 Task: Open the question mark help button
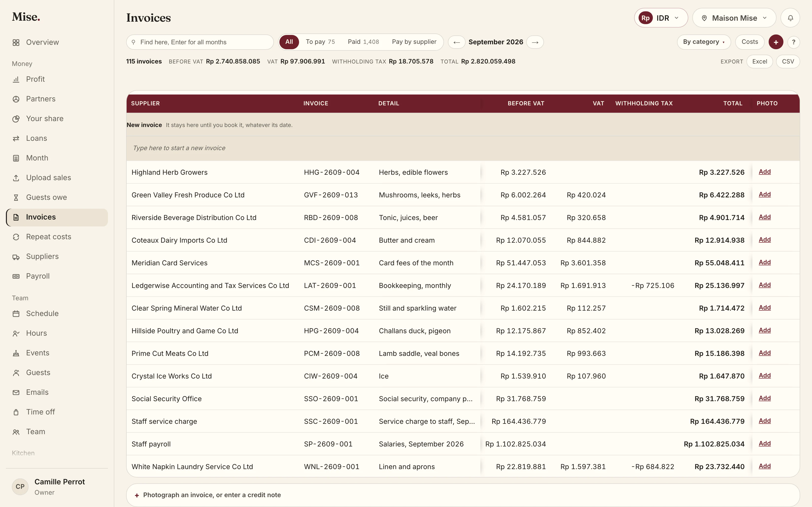coord(794,42)
